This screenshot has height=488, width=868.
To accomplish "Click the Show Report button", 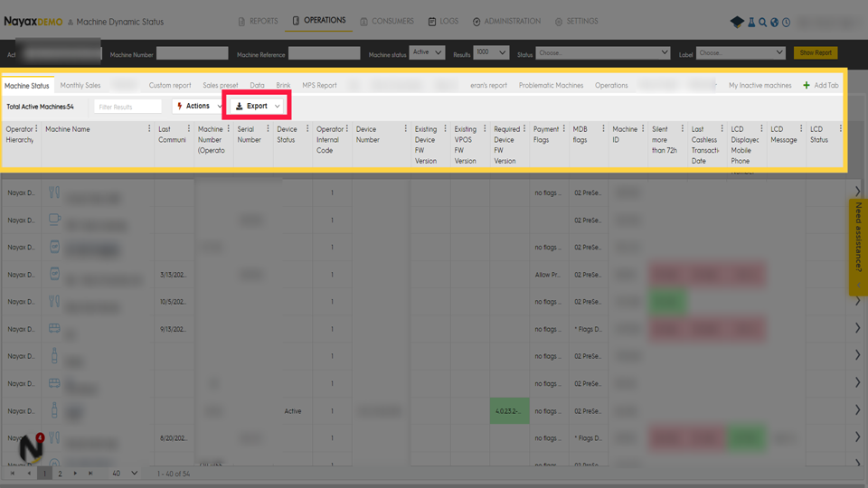I will [x=815, y=53].
